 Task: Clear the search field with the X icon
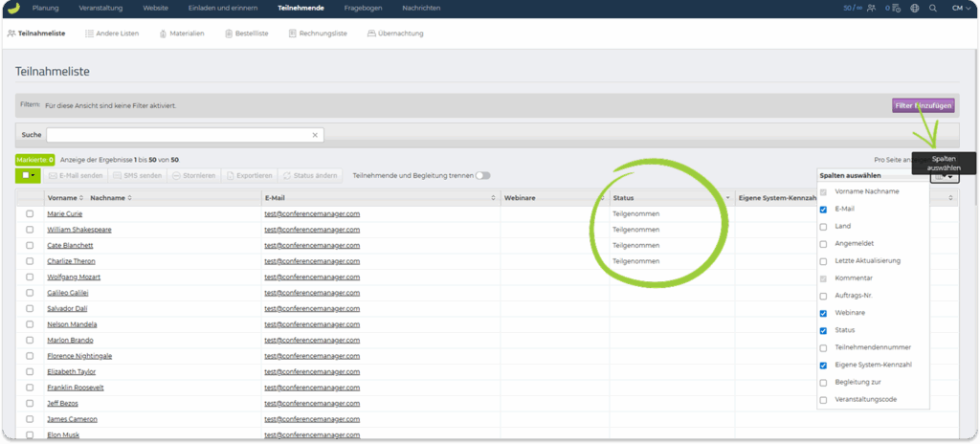coord(315,135)
